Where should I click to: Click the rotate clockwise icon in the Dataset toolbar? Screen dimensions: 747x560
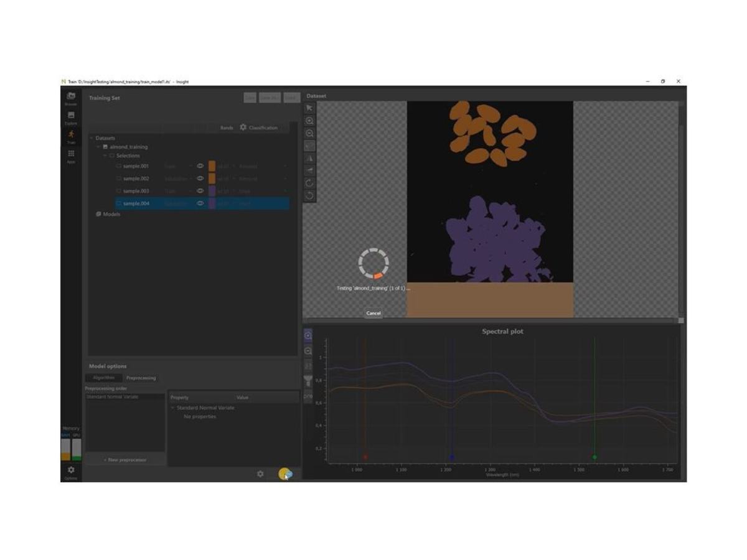tap(309, 183)
